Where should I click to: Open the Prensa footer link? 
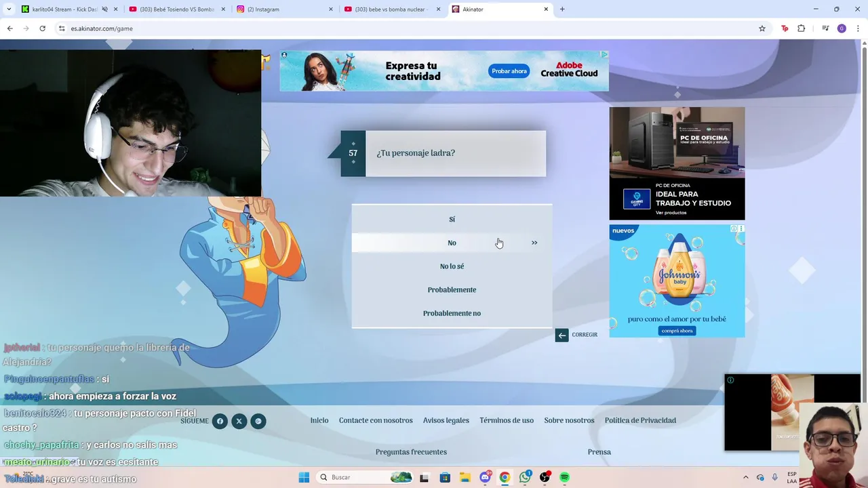(x=599, y=452)
